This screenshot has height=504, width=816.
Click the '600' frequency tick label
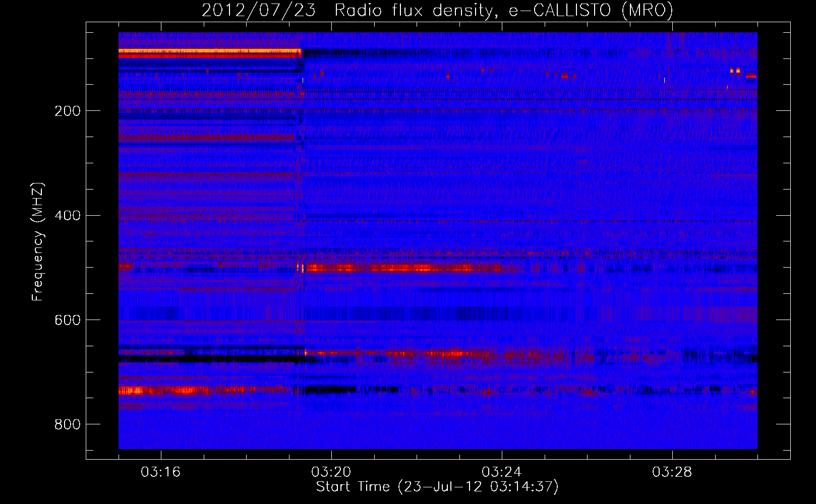68,321
